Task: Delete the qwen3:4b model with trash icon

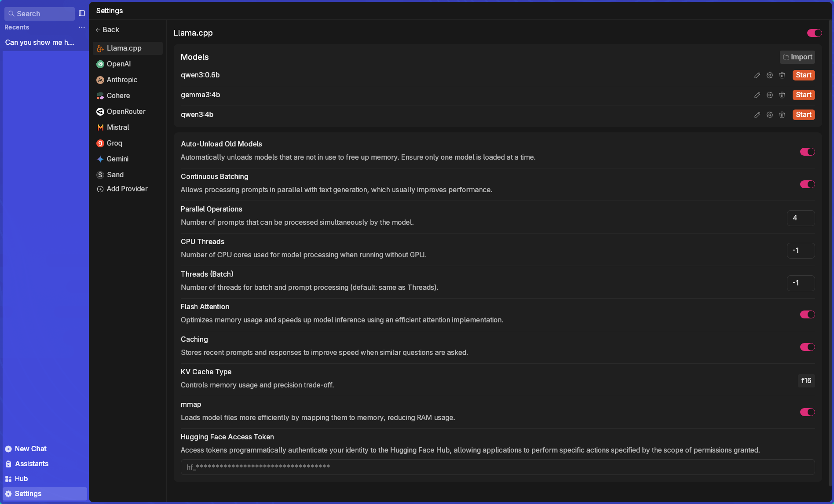Action: (x=782, y=115)
